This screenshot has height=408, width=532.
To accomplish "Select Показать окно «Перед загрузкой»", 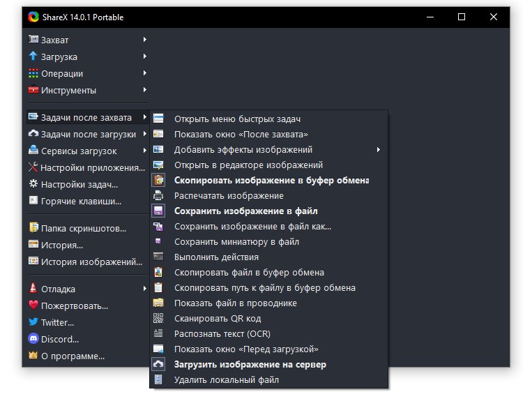I will tap(269, 349).
